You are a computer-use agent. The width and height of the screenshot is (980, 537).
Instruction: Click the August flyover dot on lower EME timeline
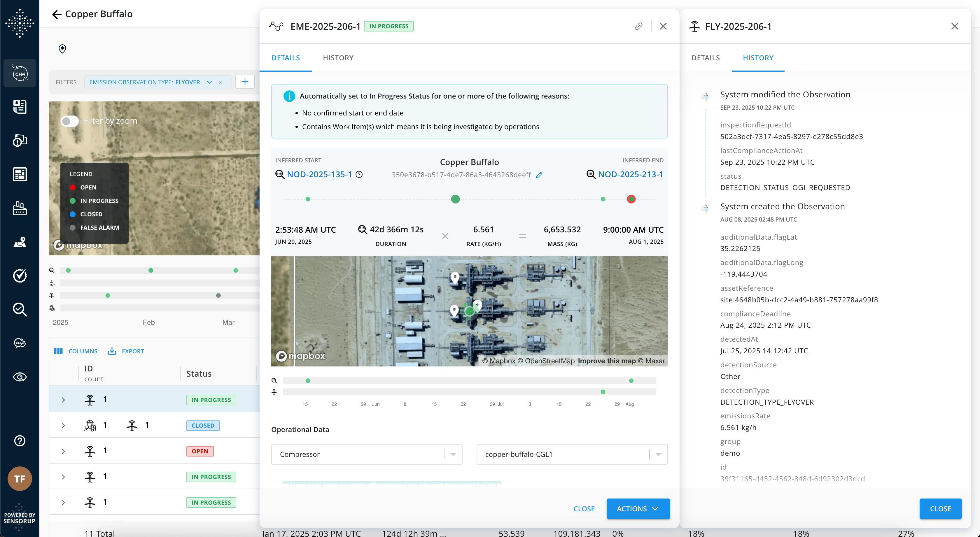click(x=603, y=392)
